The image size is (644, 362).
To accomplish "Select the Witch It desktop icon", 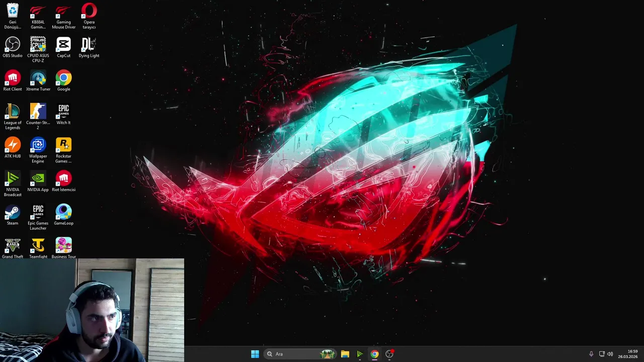I will click(x=63, y=114).
